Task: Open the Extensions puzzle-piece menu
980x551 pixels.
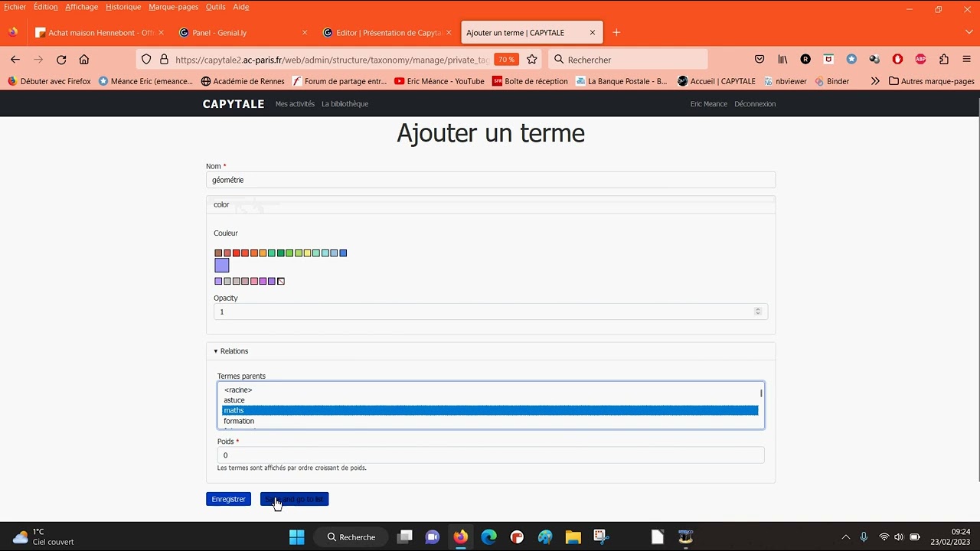Action: tap(943, 60)
